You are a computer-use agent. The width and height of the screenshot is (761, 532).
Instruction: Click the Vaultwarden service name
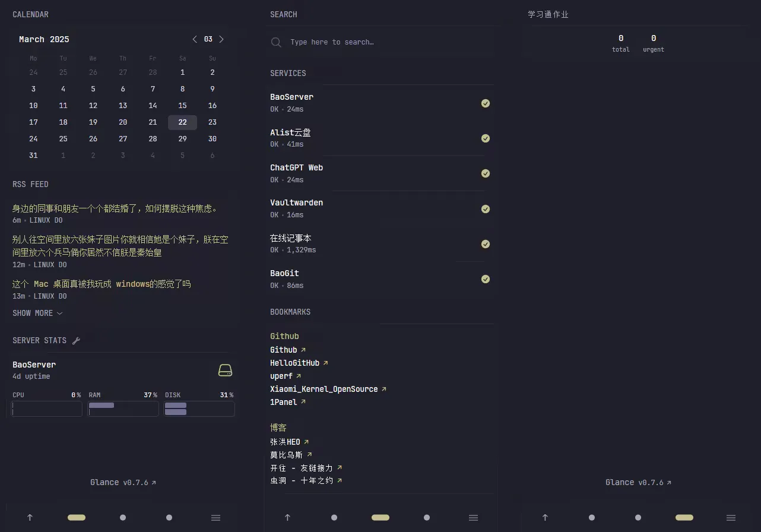coord(296,202)
